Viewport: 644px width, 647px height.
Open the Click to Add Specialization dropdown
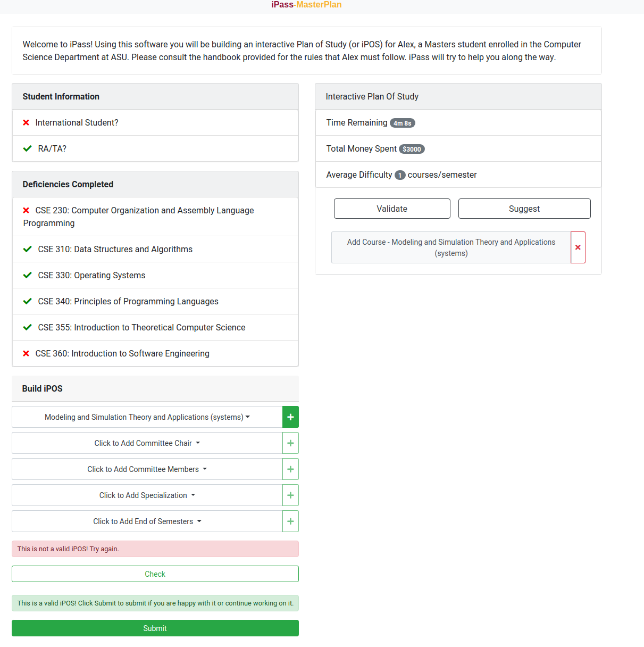tap(147, 495)
